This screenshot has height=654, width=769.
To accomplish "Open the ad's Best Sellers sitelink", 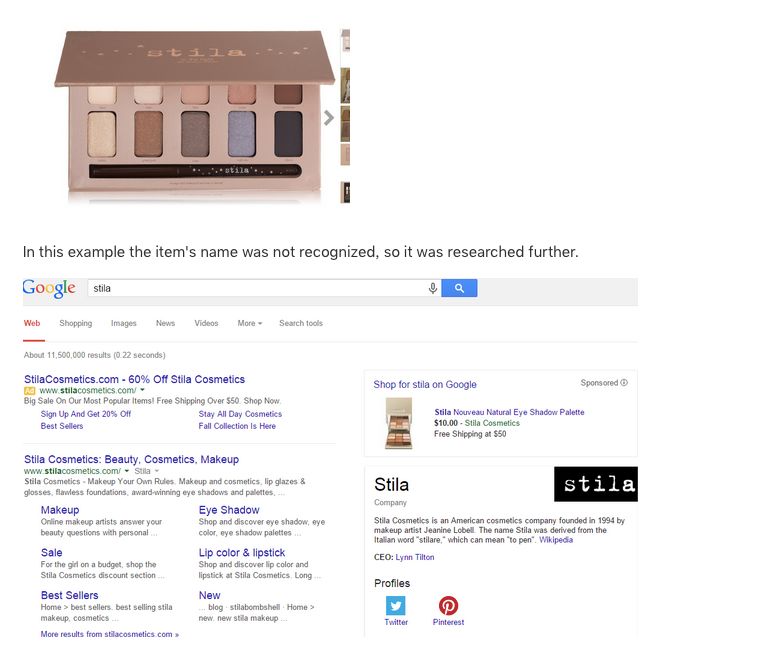I will (x=62, y=426).
